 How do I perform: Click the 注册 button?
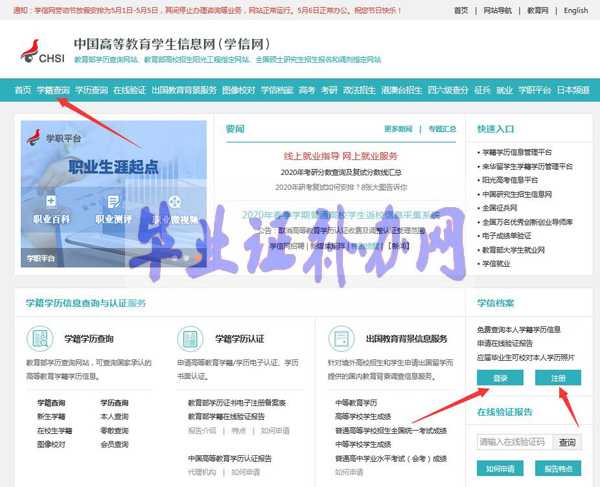[x=558, y=377]
